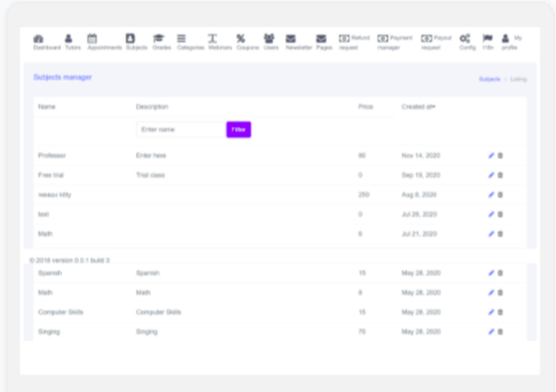Screen dimensions: 556x392
Task: Delete the Computer Skills subject
Action: click(x=501, y=312)
